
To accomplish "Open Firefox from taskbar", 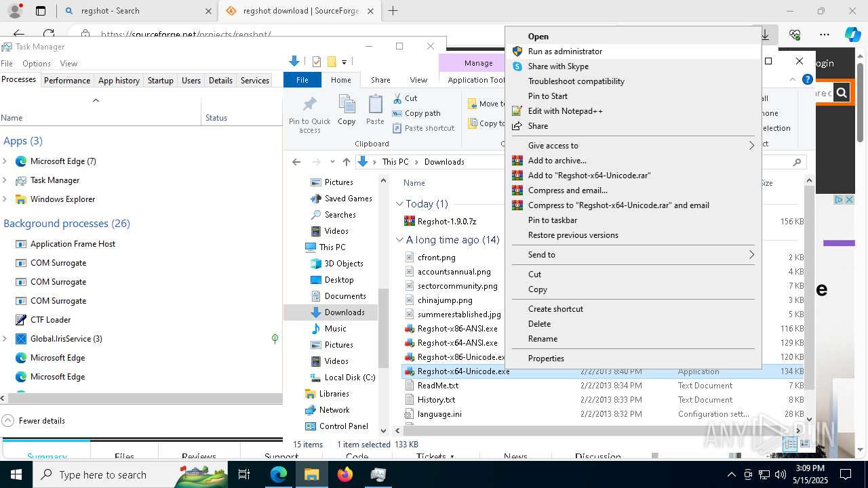I will [345, 474].
